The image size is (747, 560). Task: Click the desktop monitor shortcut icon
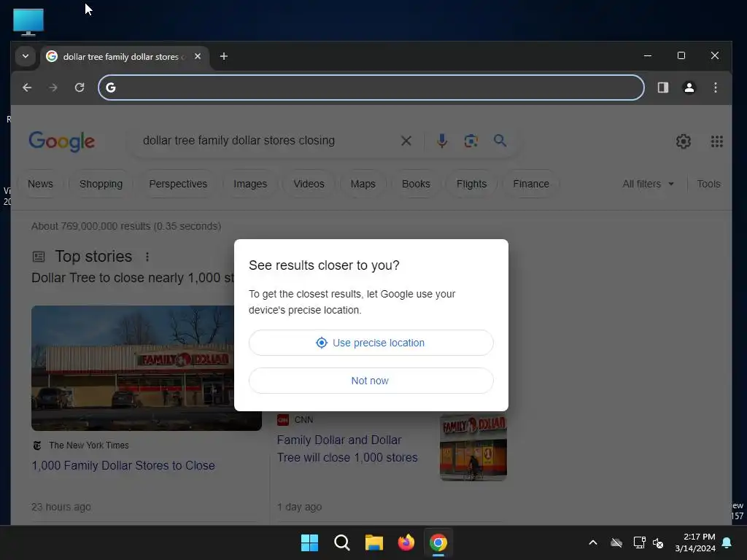[x=28, y=22]
